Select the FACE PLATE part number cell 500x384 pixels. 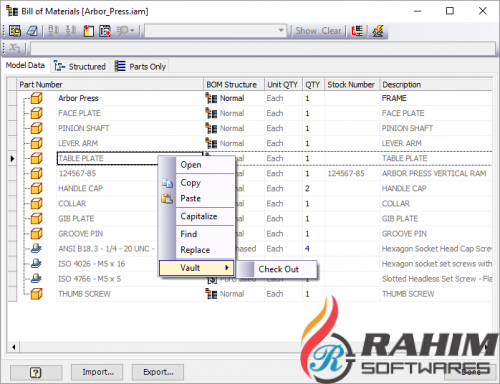click(x=130, y=113)
